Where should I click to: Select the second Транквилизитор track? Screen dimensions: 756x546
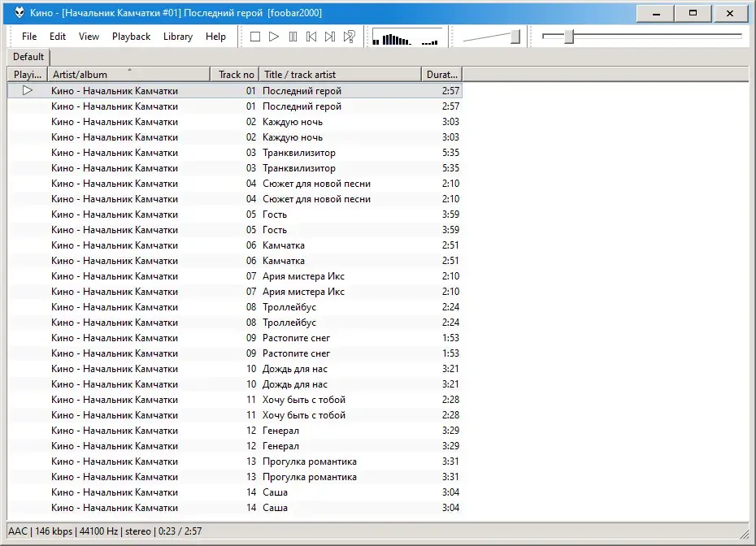point(235,167)
